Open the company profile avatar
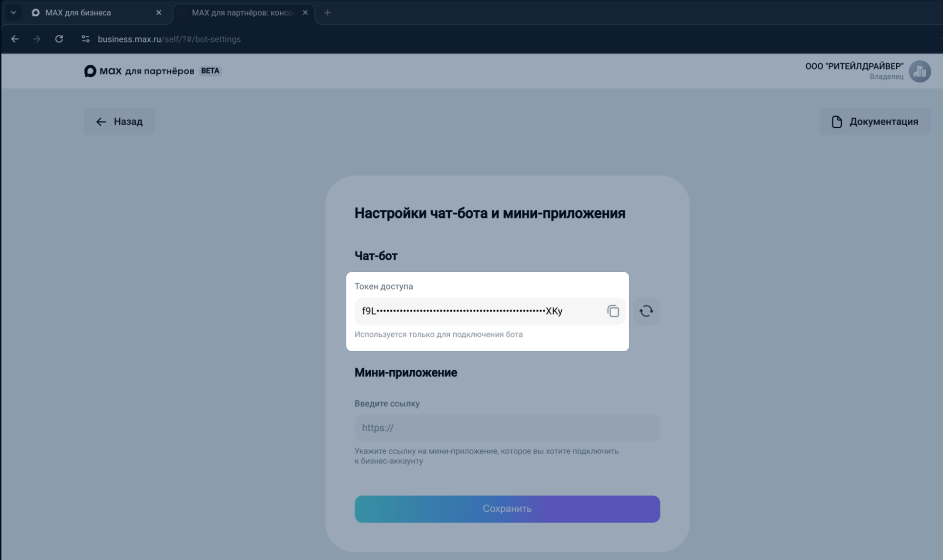 (920, 71)
